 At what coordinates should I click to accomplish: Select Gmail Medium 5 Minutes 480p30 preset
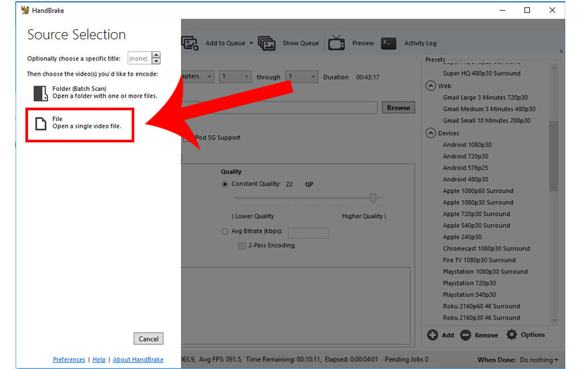(x=489, y=109)
